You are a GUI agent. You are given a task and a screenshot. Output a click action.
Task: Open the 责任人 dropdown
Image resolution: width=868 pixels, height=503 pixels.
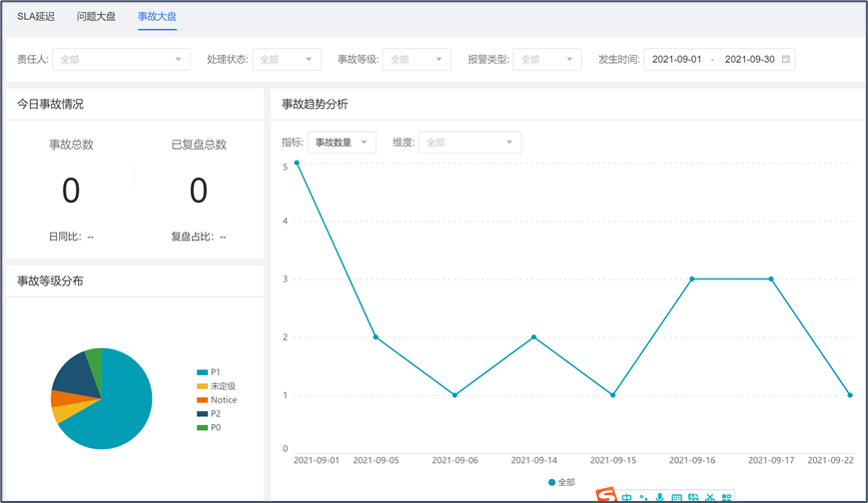click(x=121, y=60)
